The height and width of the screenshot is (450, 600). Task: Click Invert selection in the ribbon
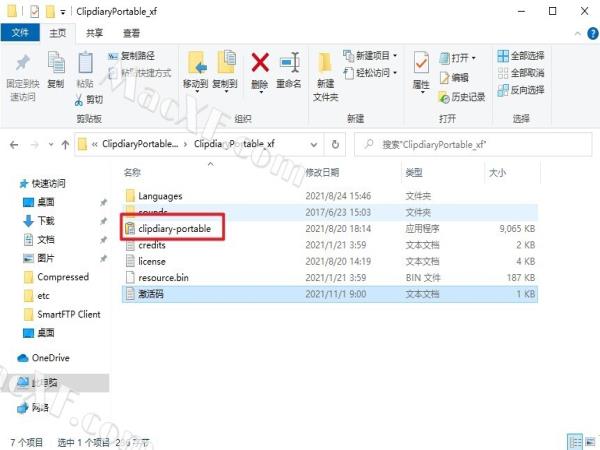click(x=521, y=90)
